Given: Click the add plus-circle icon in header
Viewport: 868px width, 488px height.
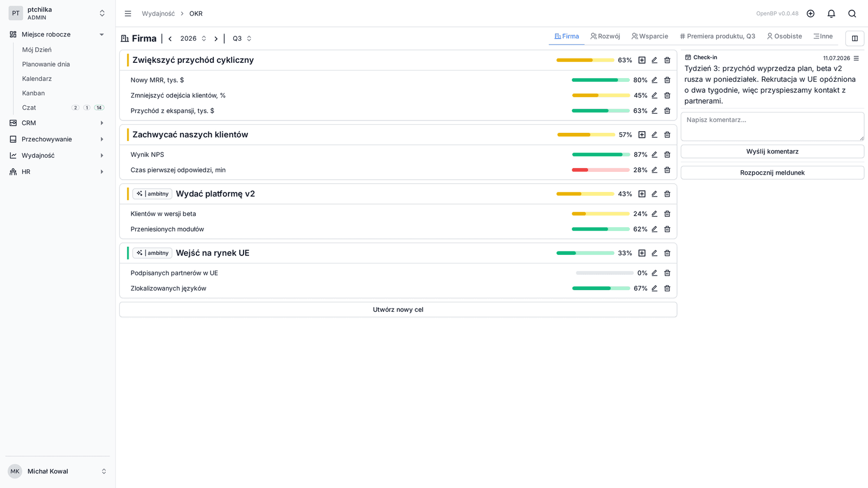Looking at the screenshot, I should 810,14.
